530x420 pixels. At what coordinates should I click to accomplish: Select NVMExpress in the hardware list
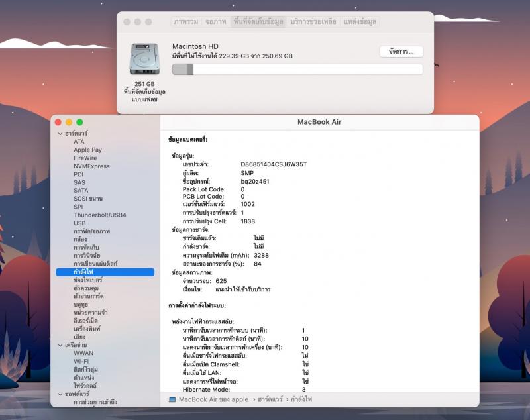91,166
